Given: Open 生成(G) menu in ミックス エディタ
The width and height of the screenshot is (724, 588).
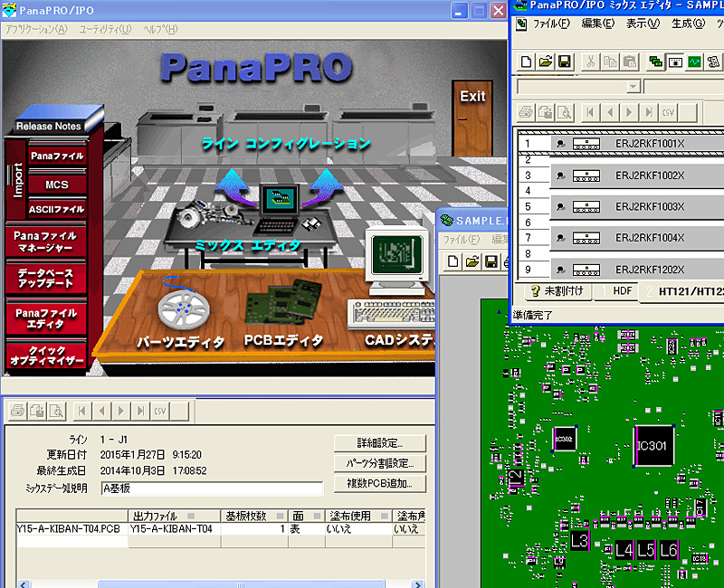Looking at the screenshot, I should (x=688, y=24).
